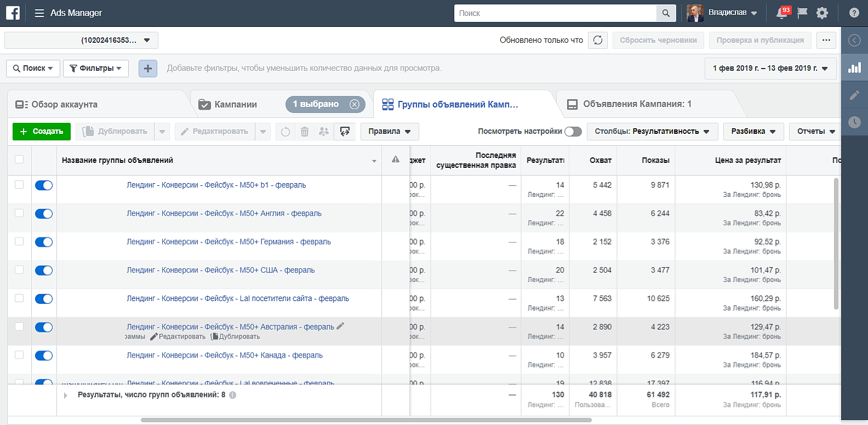Screen dimensions: 868x425
Task: Enable 'Посмотреть настройки' switch
Action: click(x=573, y=132)
